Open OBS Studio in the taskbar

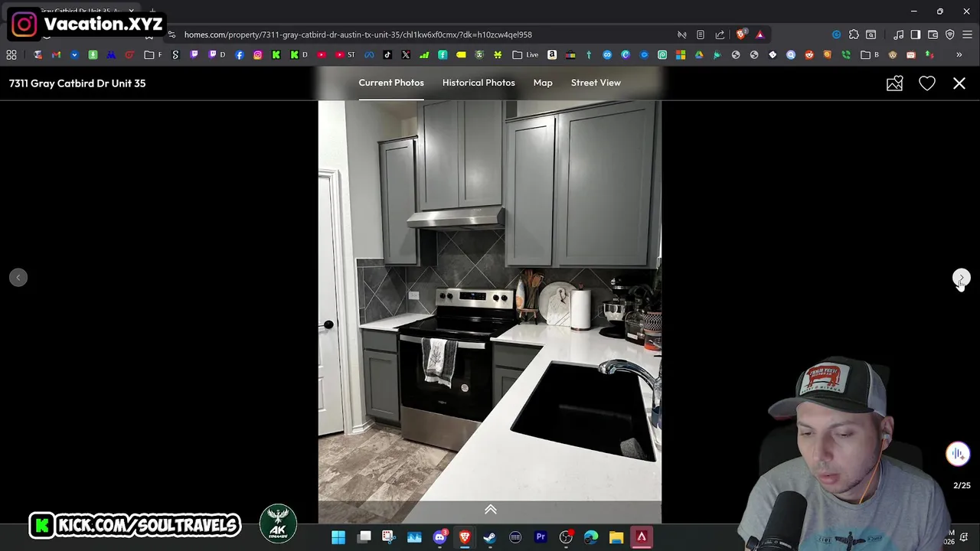point(566,537)
